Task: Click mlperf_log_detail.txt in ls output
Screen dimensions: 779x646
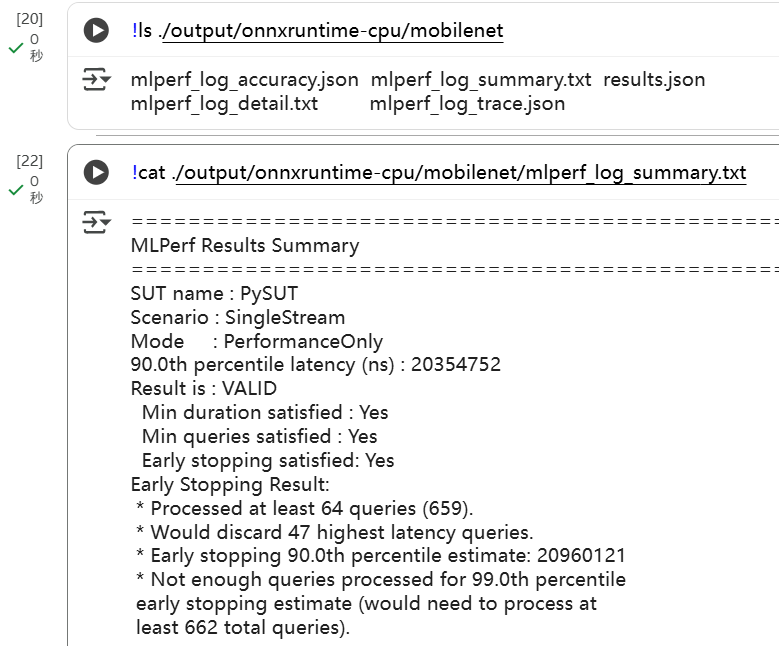Action: pos(224,104)
